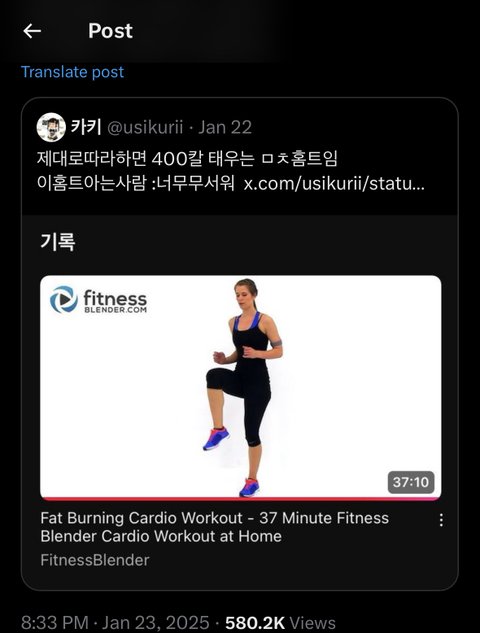Open the x.com/usikurii/statu... link
480x633 pixels.
334,183
